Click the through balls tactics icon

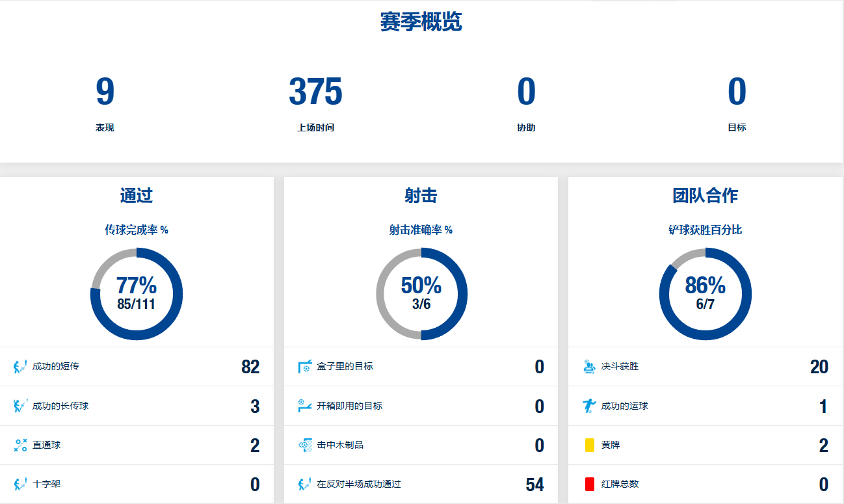(x=20, y=445)
